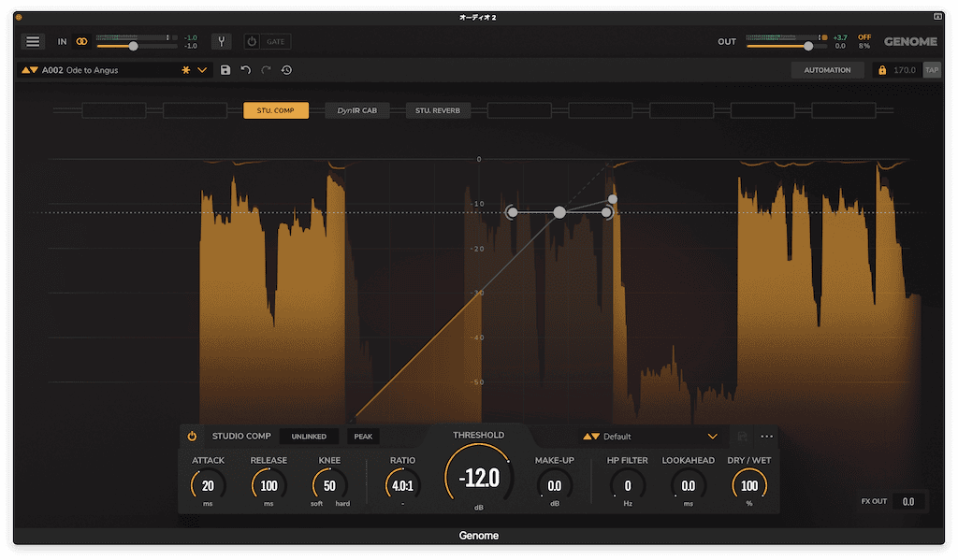Click the LOOKAHEAD knob

point(688,485)
